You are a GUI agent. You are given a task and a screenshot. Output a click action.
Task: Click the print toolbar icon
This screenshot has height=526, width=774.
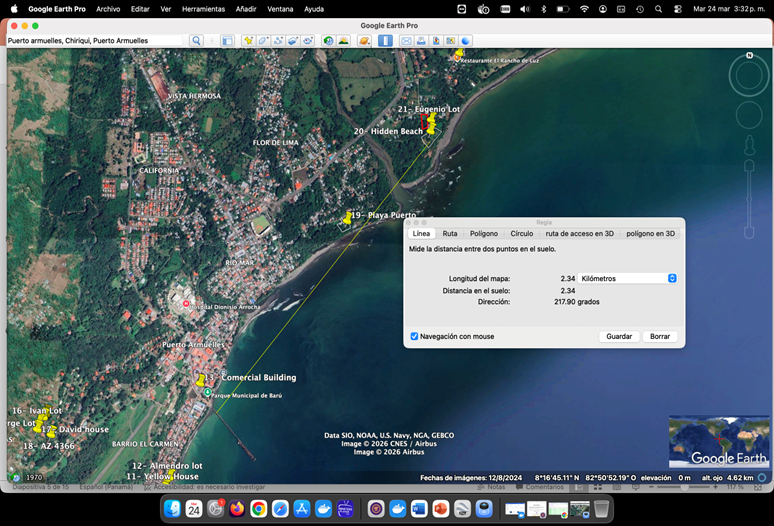point(421,40)
